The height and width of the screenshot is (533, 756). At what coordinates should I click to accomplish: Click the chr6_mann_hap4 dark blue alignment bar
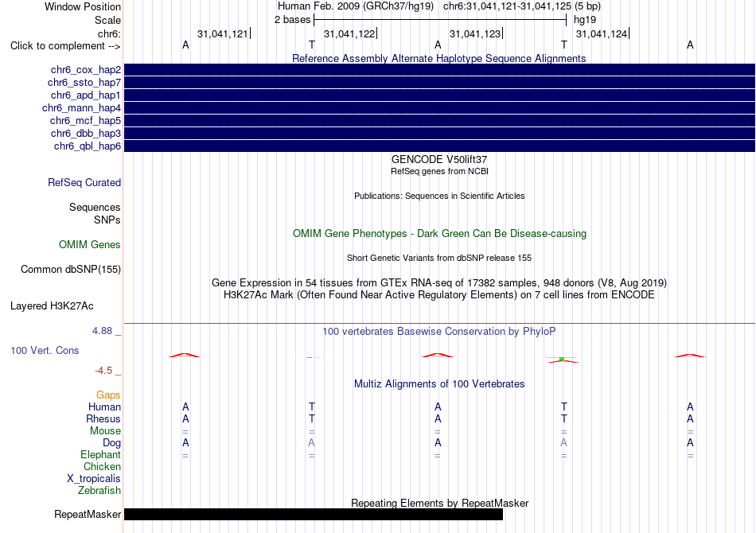pyautogui.click(x=439, y=108)
